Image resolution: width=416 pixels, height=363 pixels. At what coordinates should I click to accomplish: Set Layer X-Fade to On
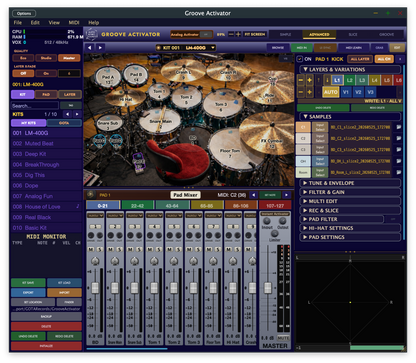[x=46, y=73]
